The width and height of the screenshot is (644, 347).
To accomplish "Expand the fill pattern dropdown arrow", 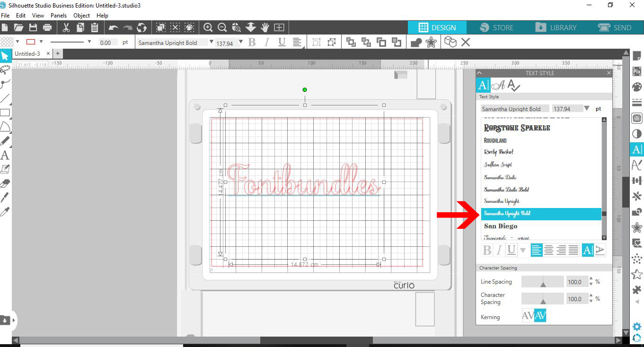I will click(17, 42).
